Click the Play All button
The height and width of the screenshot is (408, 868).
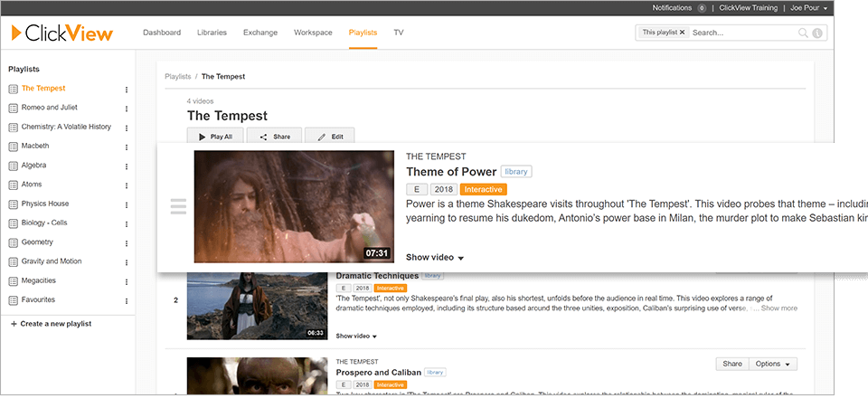[216, 137]
